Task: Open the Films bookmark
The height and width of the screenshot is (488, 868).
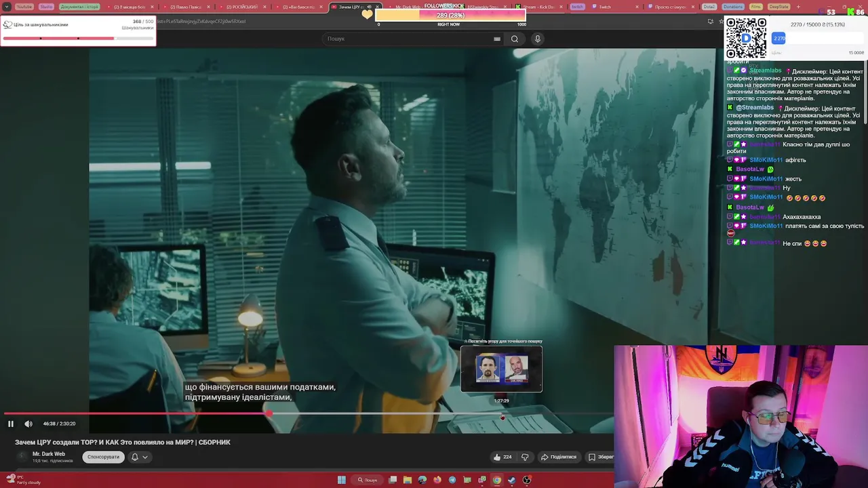Action: pyautogui.click(x=756, y=7)
